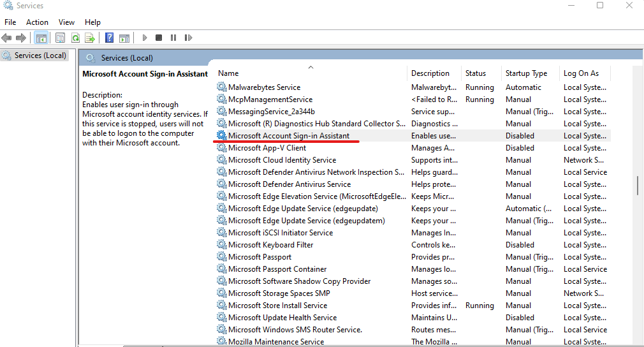
Task: Click gear icon of Microsoft Update Health Service
Action: point(222,317)
